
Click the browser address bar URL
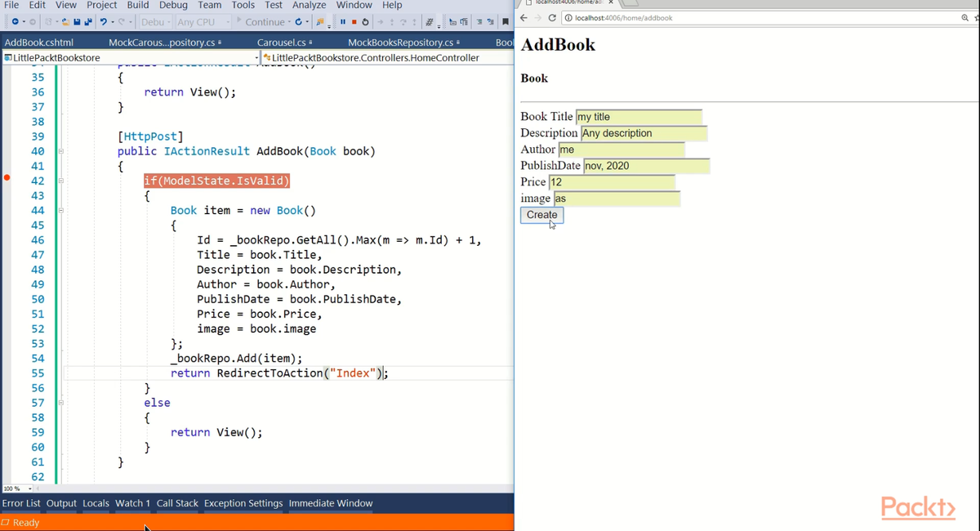[x=624, y=18]
